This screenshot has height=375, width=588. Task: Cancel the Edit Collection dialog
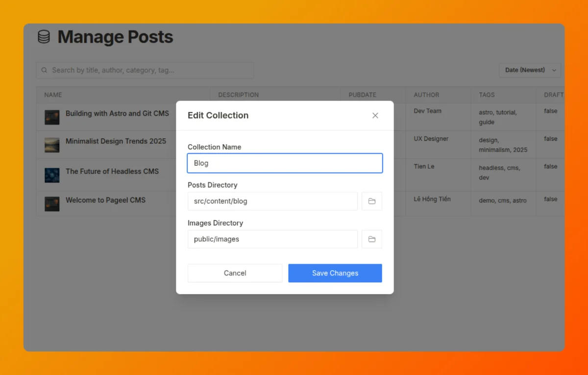coord(235,273)
